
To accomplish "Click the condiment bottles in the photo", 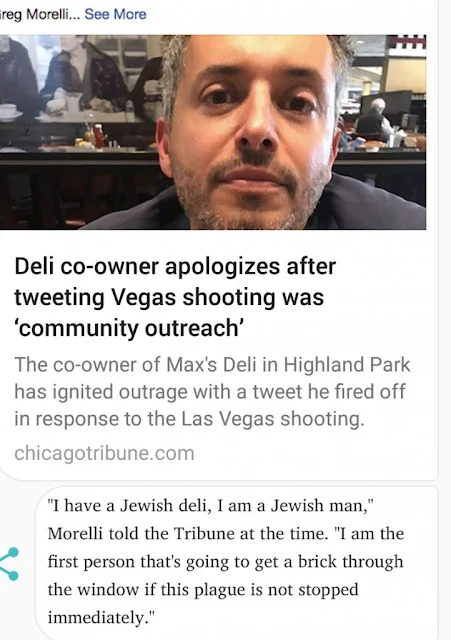I will point(94,136).
